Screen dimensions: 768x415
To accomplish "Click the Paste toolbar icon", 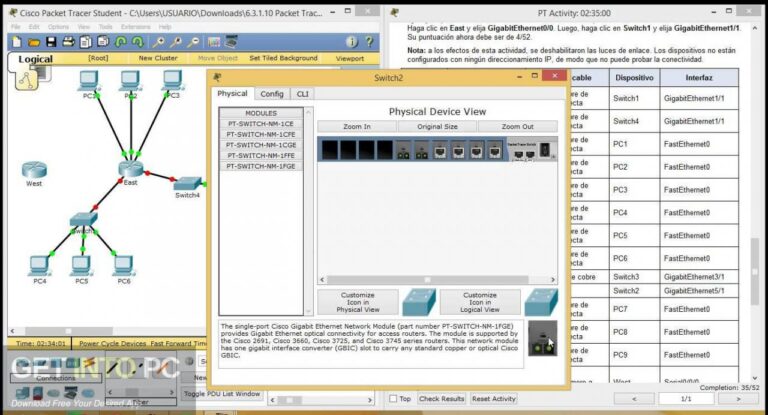I will (103, 42).
